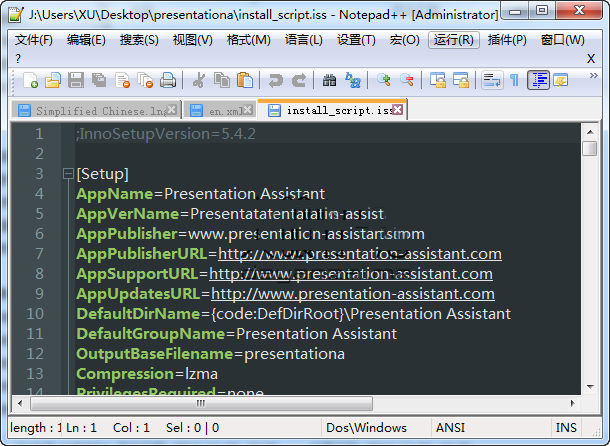Open the 语言(L) menu
This screenshot has width=610, height=446.
coord(303,40)
